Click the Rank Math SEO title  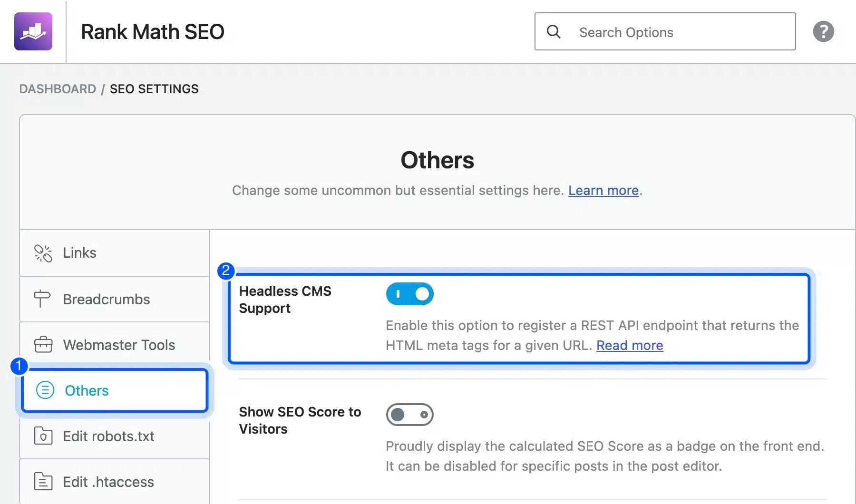(153, 32)
